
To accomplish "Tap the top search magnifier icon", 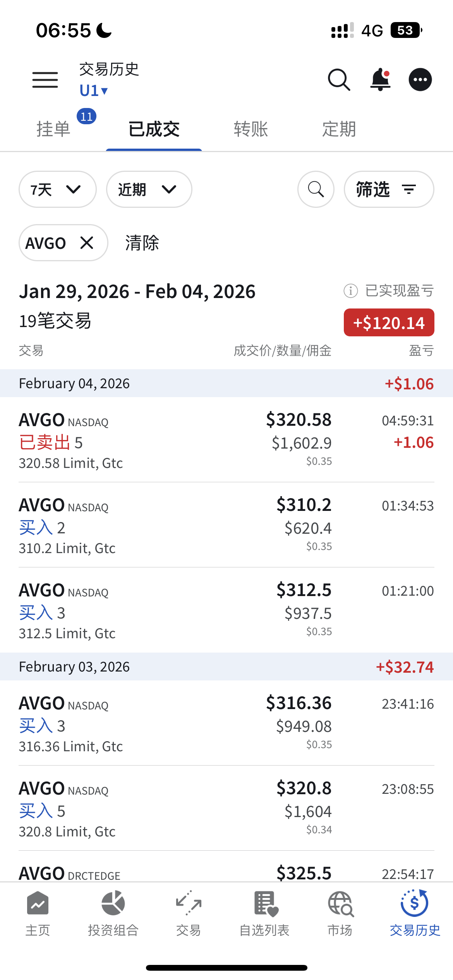I will [339, 80].
